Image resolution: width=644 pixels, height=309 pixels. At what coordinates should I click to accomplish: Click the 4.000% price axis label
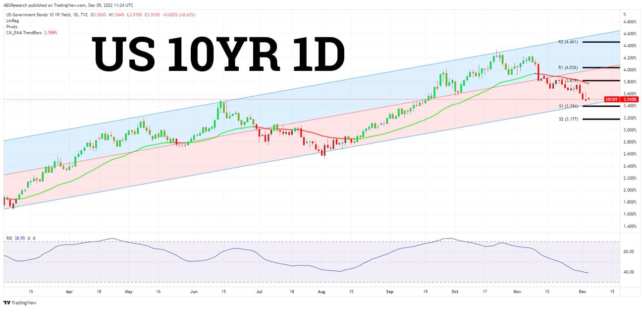(630, 70)
